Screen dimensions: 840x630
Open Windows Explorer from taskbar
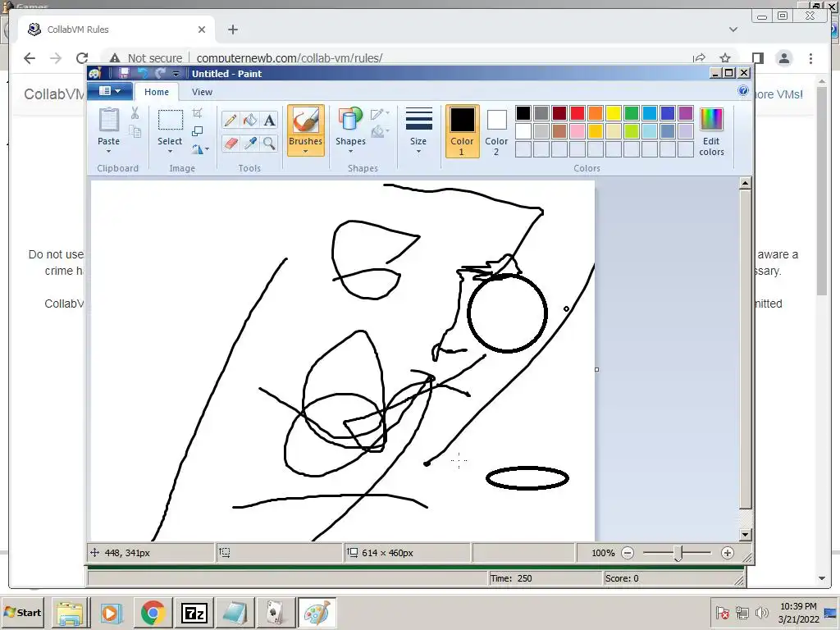(x=71, y=612)
